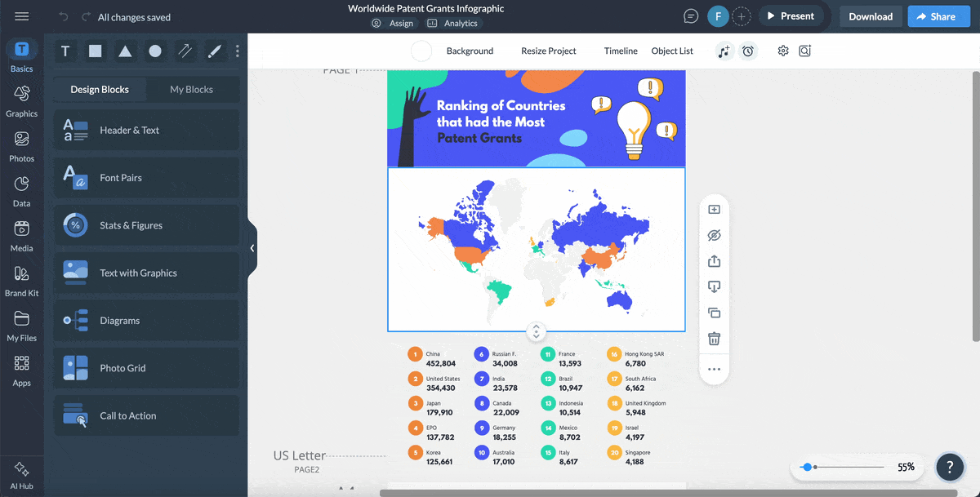This screenshot has height=497, width=980.
Task: Insert a Header & Text design block
Action: 146,130
